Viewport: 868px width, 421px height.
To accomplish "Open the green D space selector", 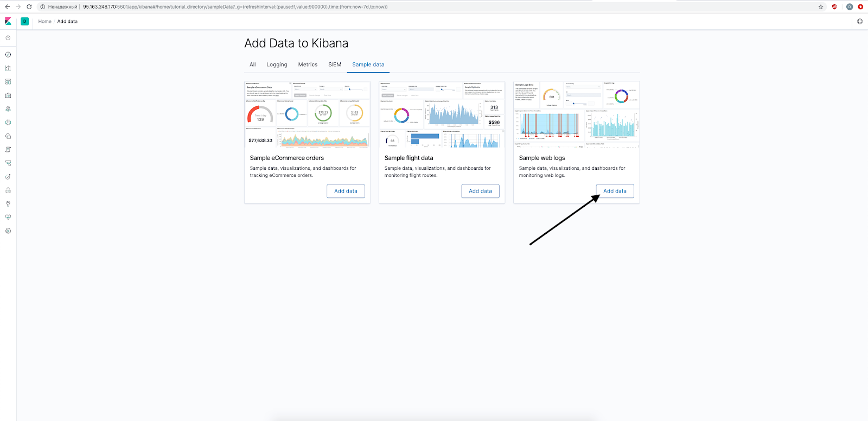I will (x=25, y=21).
